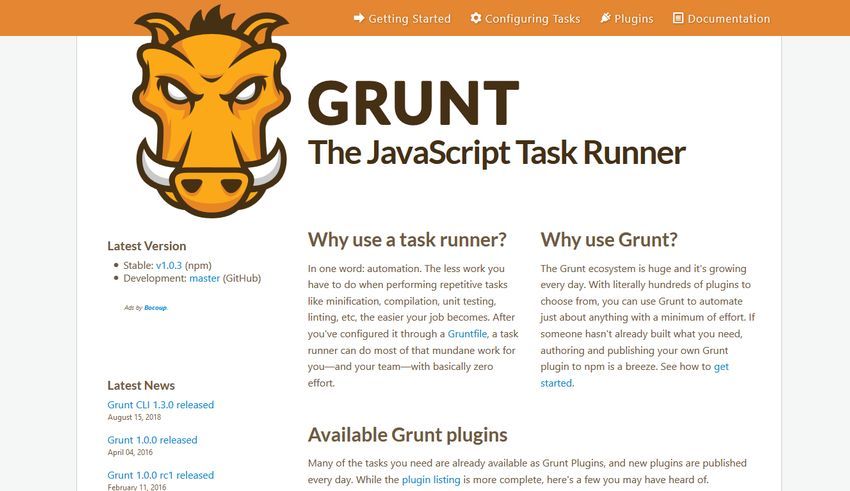Click the GRUNT title heading
This screenshot has width=850, height=491.
[x=414, y=103]
